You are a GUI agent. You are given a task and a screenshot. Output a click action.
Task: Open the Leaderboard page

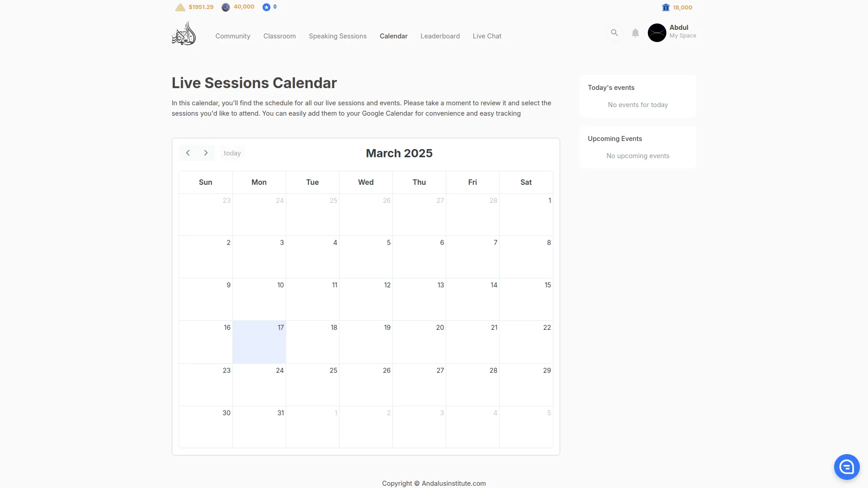[440, 36]
